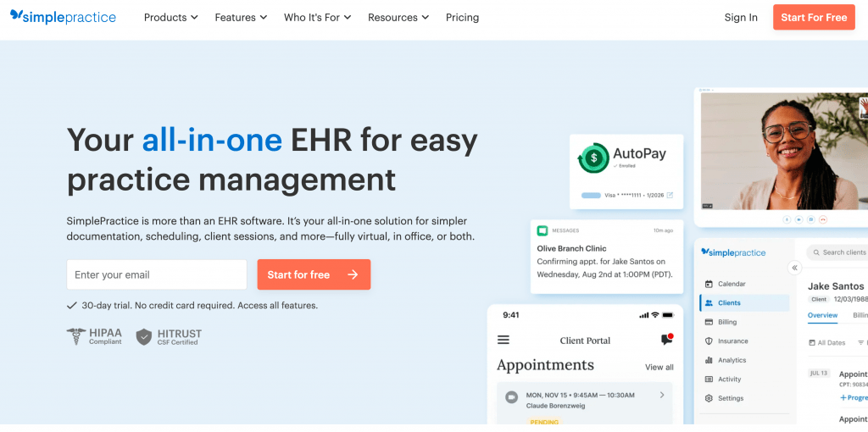Click the AutoPay Enrolled status text

(x=625, y=166)
